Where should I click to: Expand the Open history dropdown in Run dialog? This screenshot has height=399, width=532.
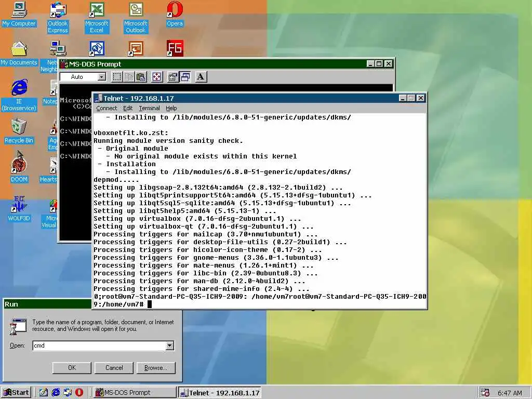pos(170,345)
